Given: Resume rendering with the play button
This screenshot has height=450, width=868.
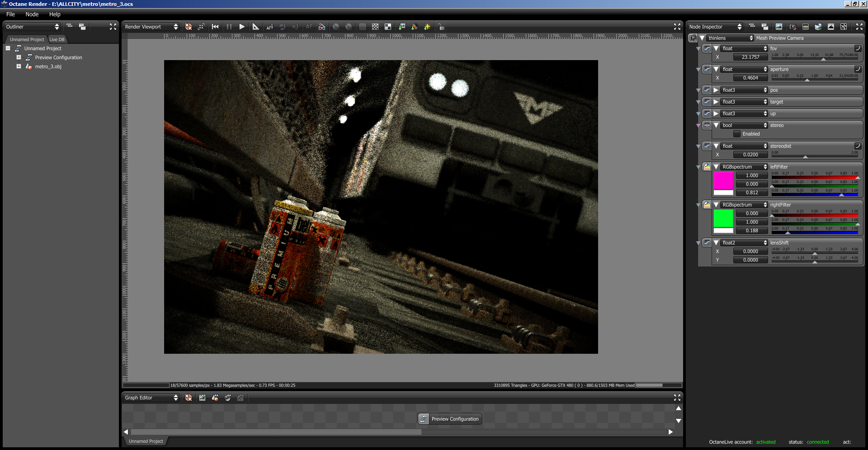Looking at the screenshot, I should [x=242, y=27].
